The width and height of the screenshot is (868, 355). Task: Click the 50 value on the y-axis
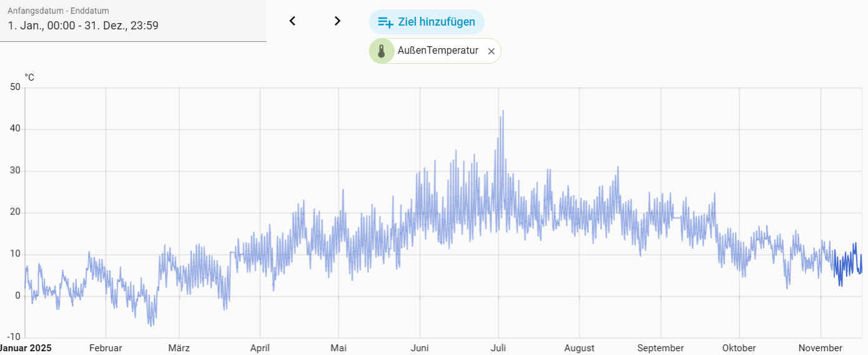click(x=15, y=87)
